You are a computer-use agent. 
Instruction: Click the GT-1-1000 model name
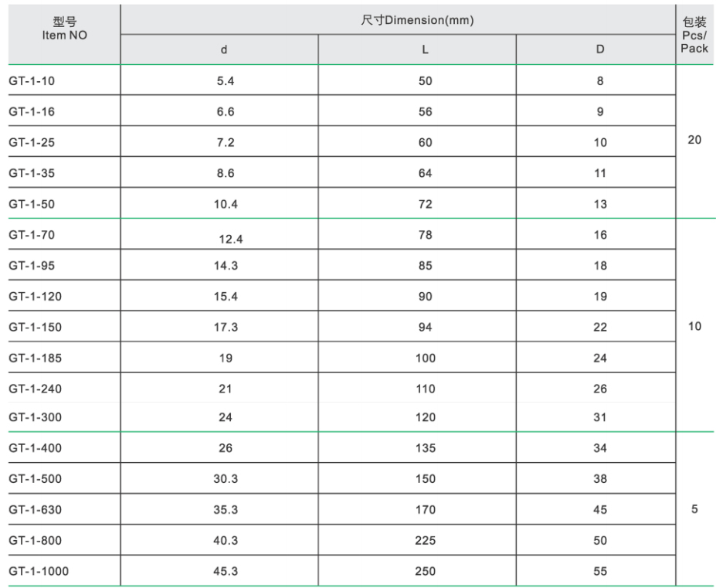39,571
